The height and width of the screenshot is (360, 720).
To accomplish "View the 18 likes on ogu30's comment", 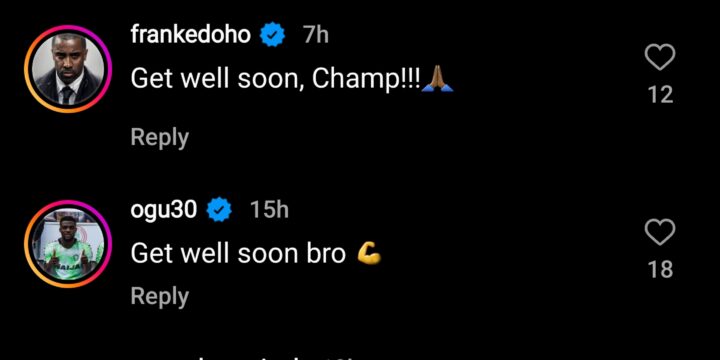I will (660, 270).
